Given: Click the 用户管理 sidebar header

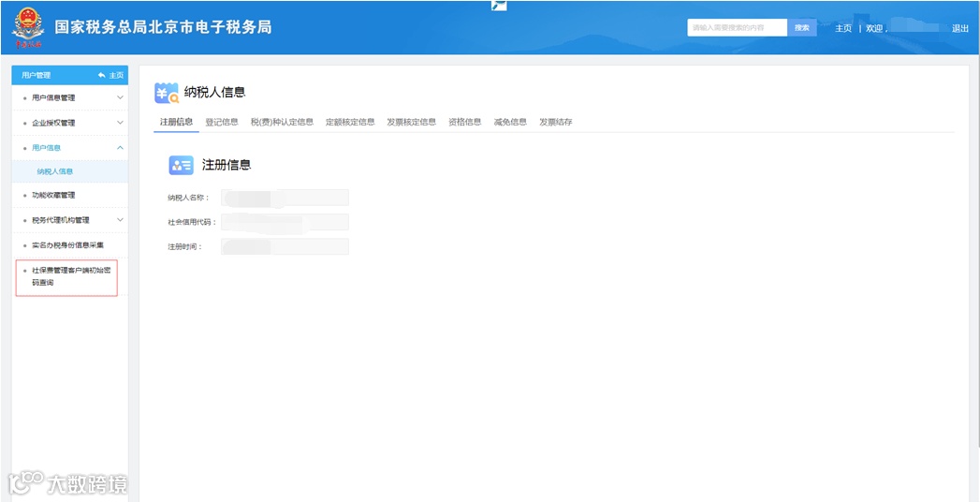Looking at the screenshot, I should click(36, 75).
